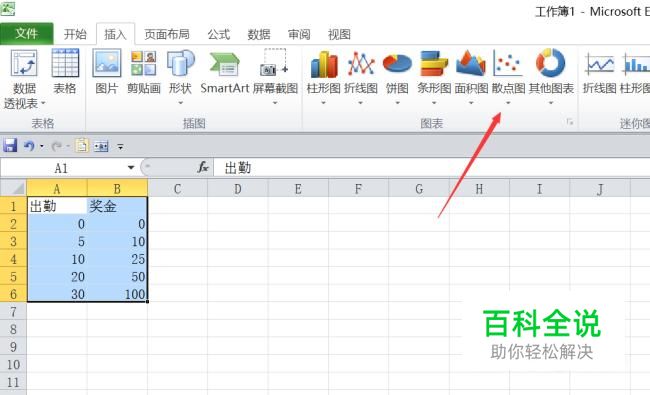Select column A header
The image size is (650, 395).
(x=57, y=189)
